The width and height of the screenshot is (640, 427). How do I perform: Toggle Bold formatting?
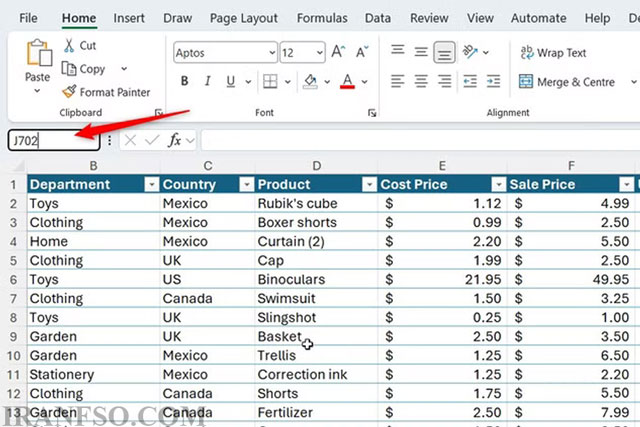coord(184,81)
